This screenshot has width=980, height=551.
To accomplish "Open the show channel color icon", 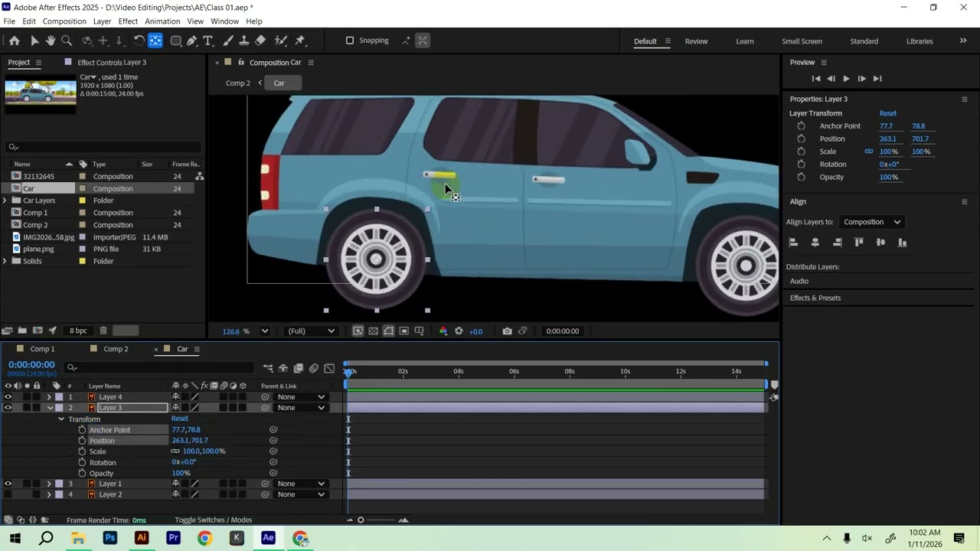I will (443, 331).
